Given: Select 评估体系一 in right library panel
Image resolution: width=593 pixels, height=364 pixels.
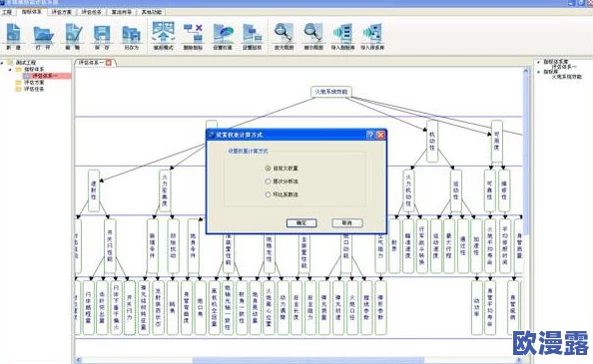Looking at the screenshot, I should click(563, 67).
